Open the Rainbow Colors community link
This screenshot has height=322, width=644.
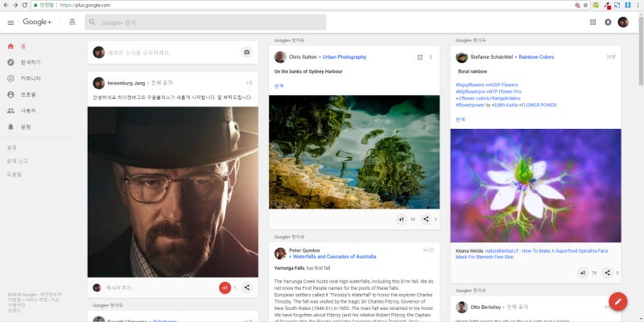(536, 57)
